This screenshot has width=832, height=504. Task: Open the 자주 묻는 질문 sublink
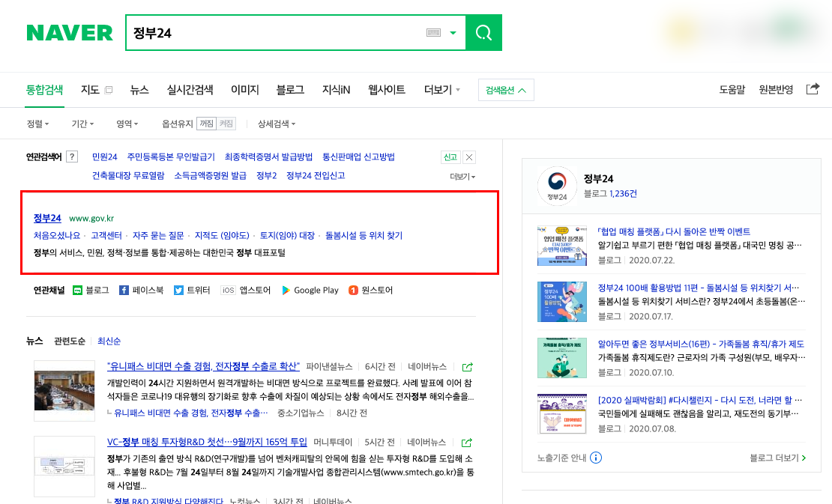(158, 235)
